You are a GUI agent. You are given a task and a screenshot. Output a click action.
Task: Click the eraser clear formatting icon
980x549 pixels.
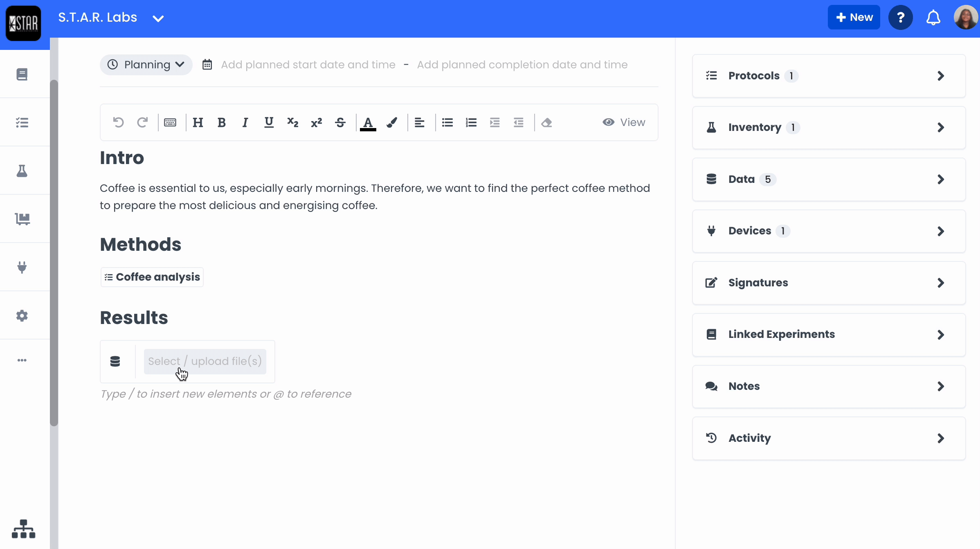[546, 122]
